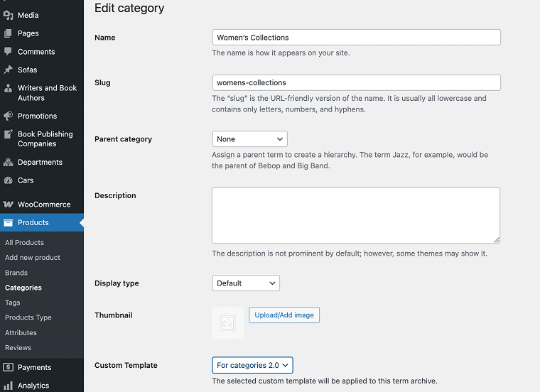540x392 pixels.
Task: Click the Description textarea resize handle
Action: (497, 240)
